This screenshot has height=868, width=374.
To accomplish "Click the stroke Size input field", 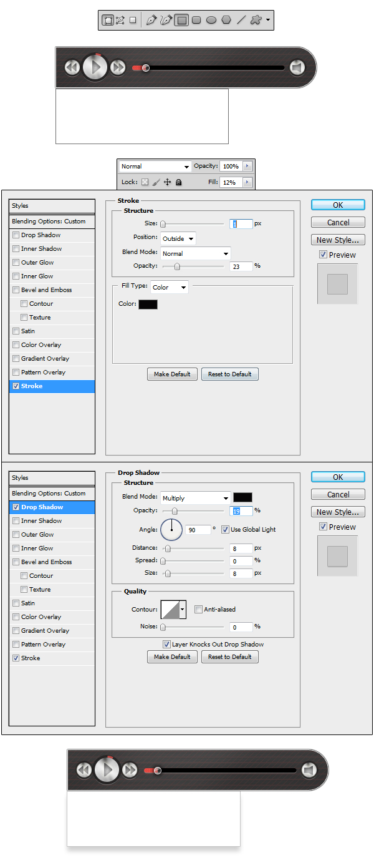I will [x=241, y=223].
